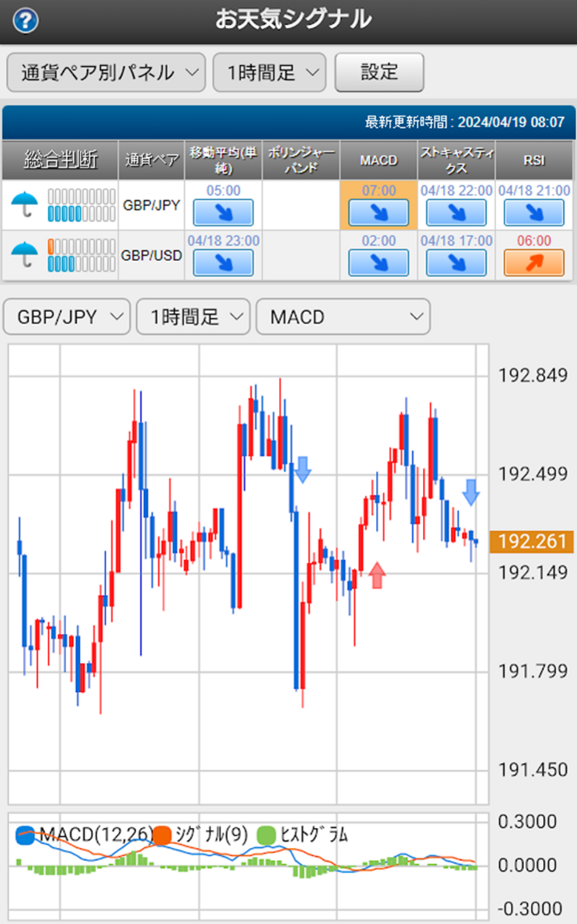Screen dimensions: 577x924
Task: Click the RSI column header
Action: tap(534, 160)
